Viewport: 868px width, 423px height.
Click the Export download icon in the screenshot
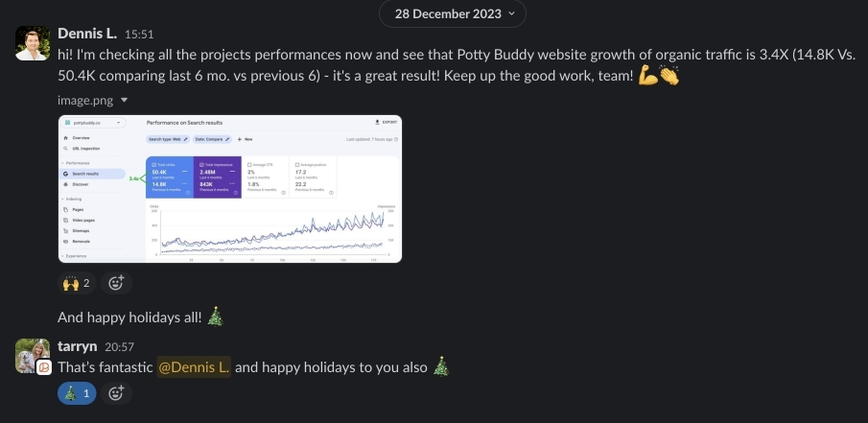pos(377,123)
